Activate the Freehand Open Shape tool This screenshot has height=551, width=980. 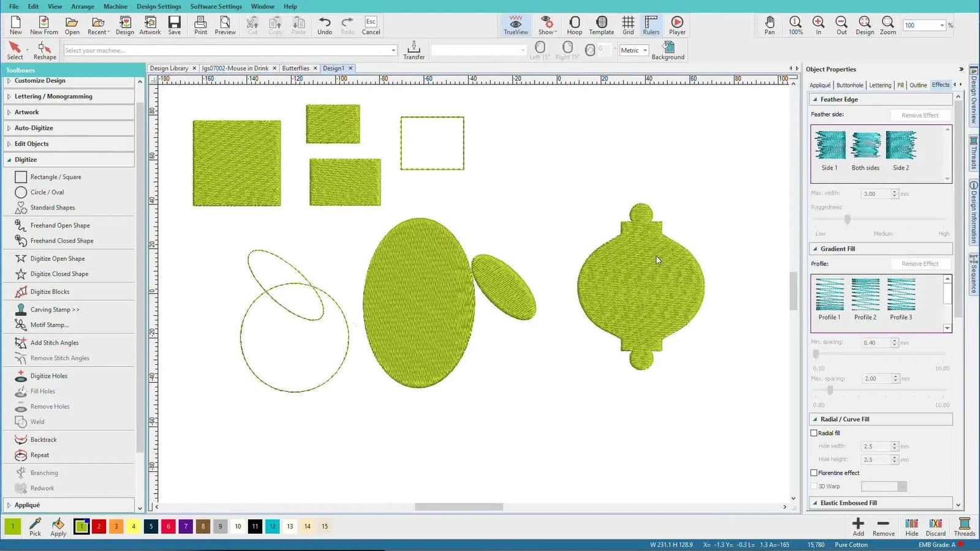pyautogui.click(x=58, y=225)
